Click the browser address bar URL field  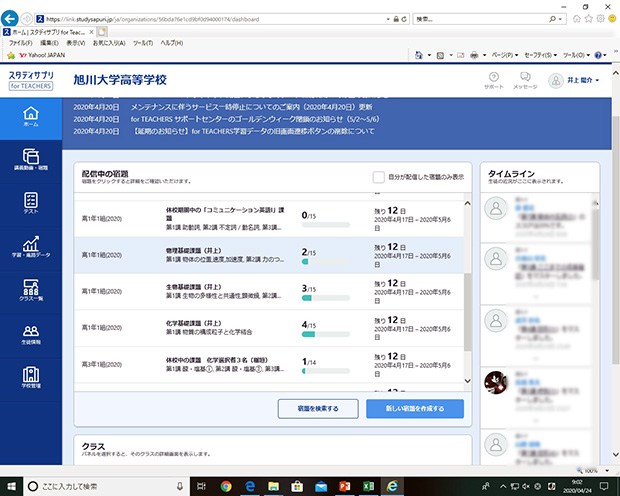coord(210,19)
